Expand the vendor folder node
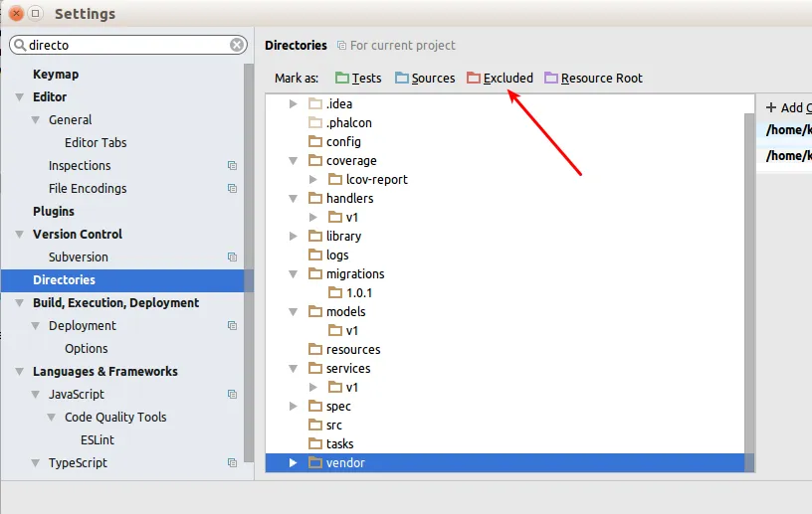Image resolution: width=812 pixels, height=514 pixels. click(294, 462)
